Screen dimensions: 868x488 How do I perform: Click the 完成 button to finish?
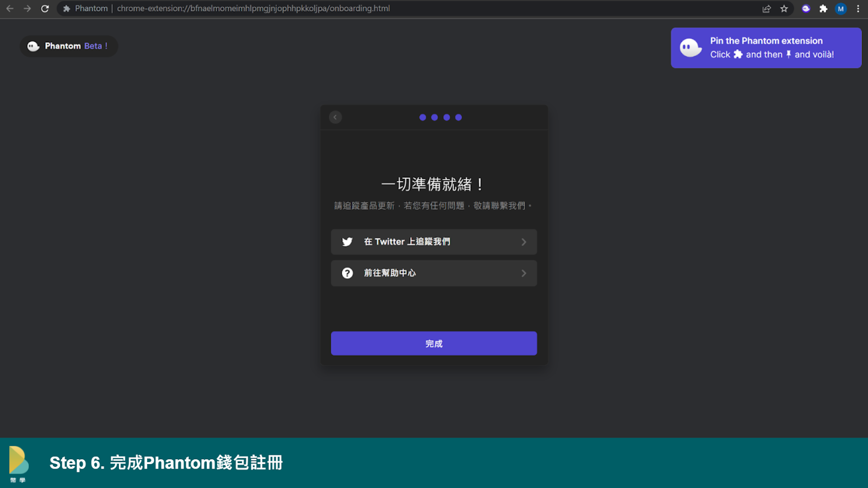coord(433,343)
